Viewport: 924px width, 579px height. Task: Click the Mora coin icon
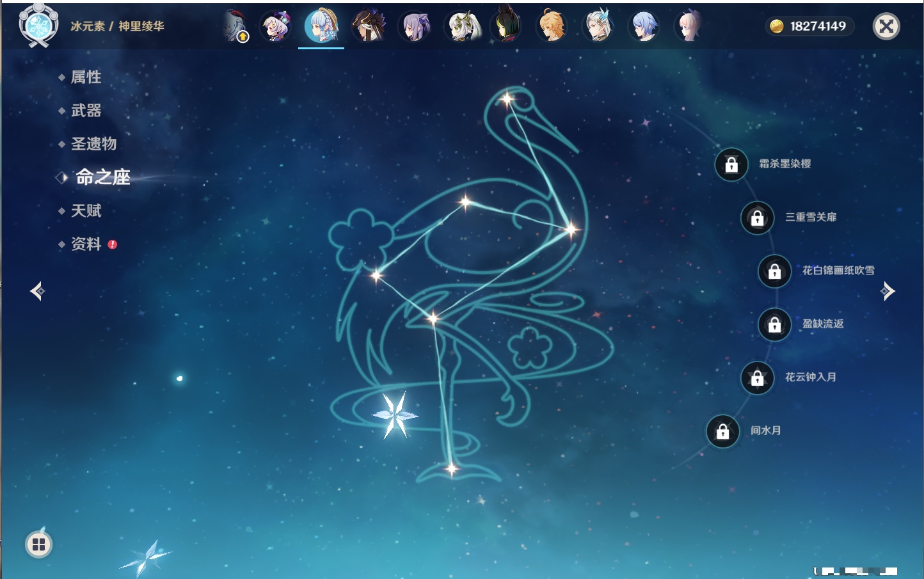[x=777, y=26]
